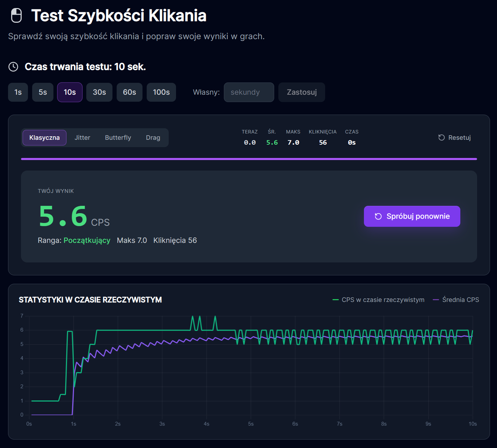The height and width of the screenshot is (448, 497).
Task: Open the Butterfly clicking mode tab
Action: [x=118, y=138]
